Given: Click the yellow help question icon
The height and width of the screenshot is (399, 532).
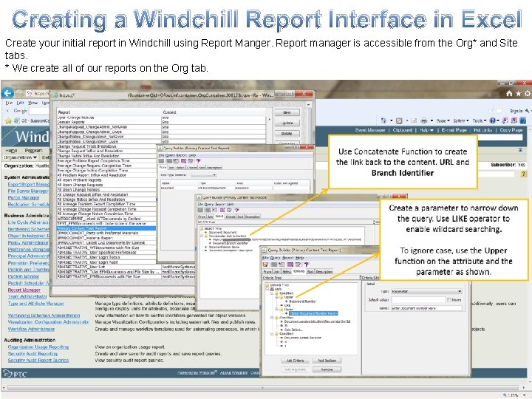Looking at the screenshot, I should click(x=524, y=174).
